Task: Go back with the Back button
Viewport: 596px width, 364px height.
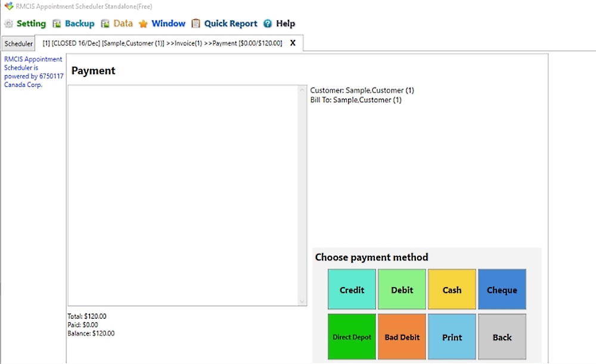Action: click(502, 337)
